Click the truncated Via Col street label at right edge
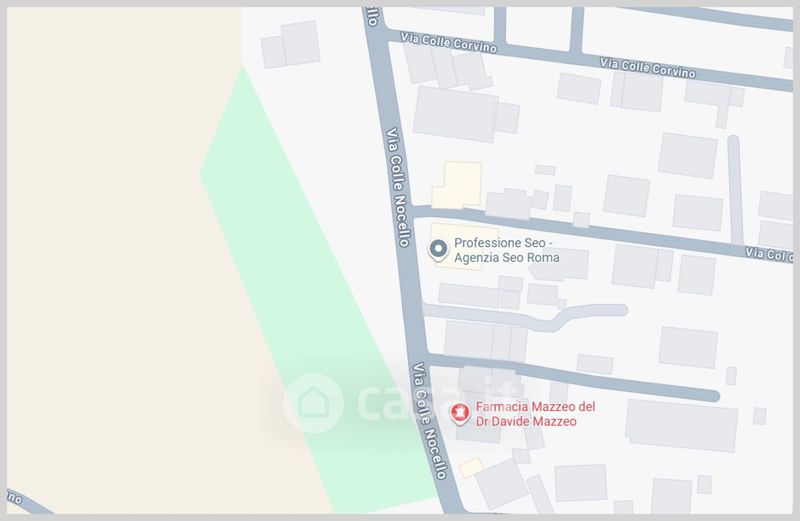The width and height of the screenshot is (800, 521). 768,254
